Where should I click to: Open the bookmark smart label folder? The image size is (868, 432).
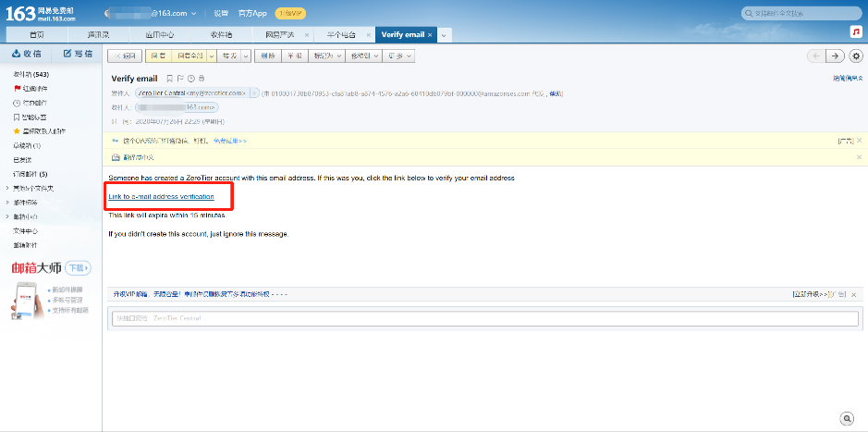click(31, 117)
